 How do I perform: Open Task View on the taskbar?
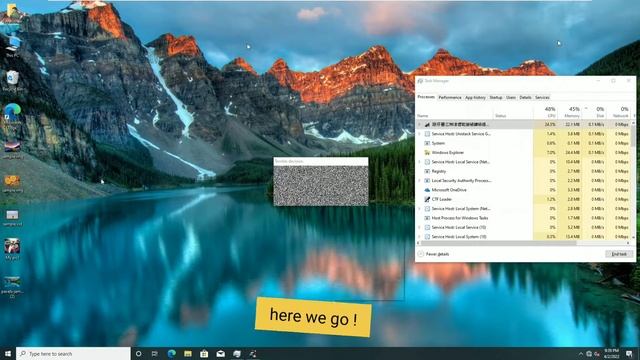tap(155, 353)
